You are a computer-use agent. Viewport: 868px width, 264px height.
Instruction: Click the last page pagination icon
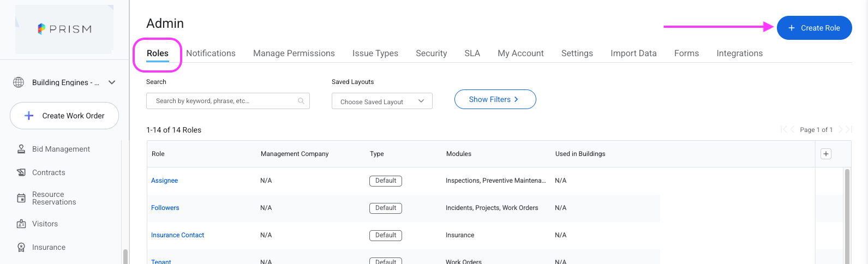click(x=849, y=129)
